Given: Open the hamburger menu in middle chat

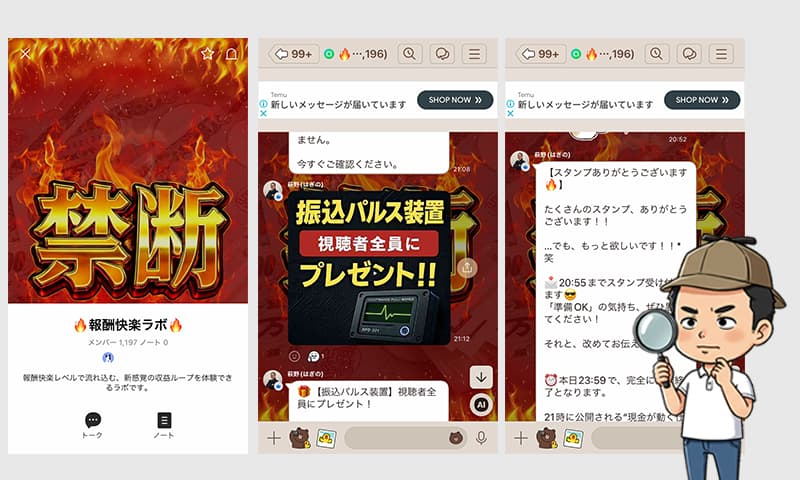Looking at the screenshot, I should [x=474, y=54].
